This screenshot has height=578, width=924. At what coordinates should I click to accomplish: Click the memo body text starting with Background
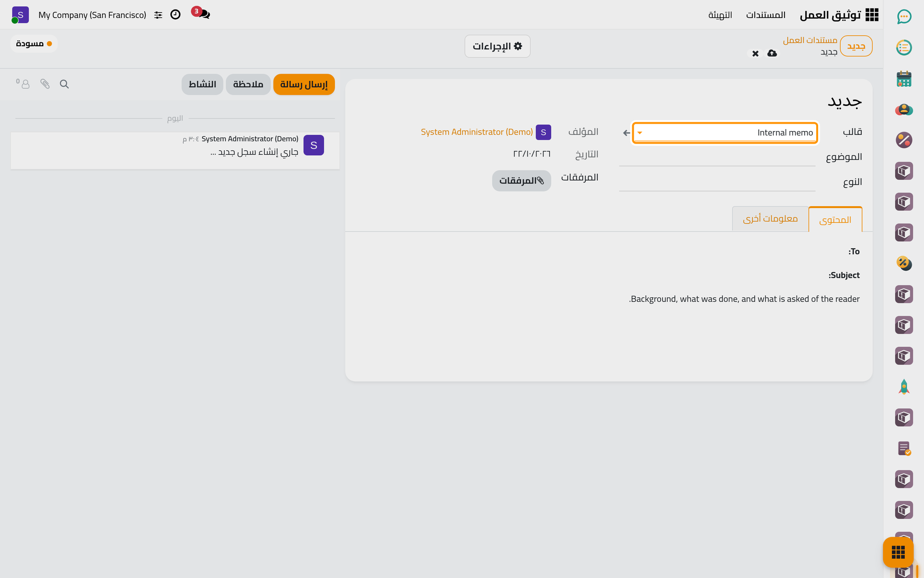[744, 299]
